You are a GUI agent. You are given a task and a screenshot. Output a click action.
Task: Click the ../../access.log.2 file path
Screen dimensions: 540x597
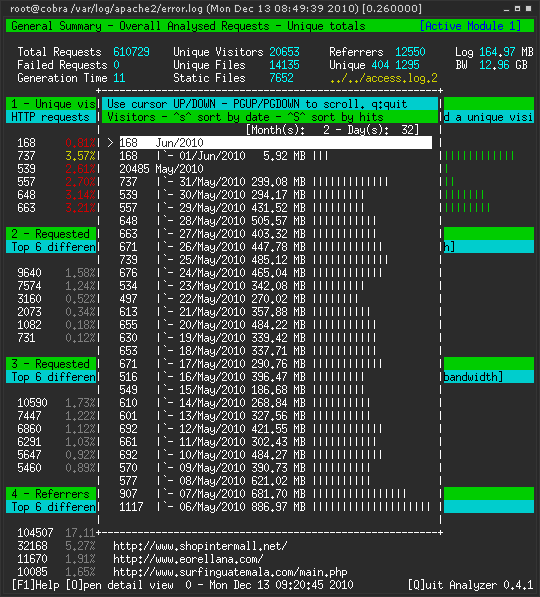tap(383, 78)
